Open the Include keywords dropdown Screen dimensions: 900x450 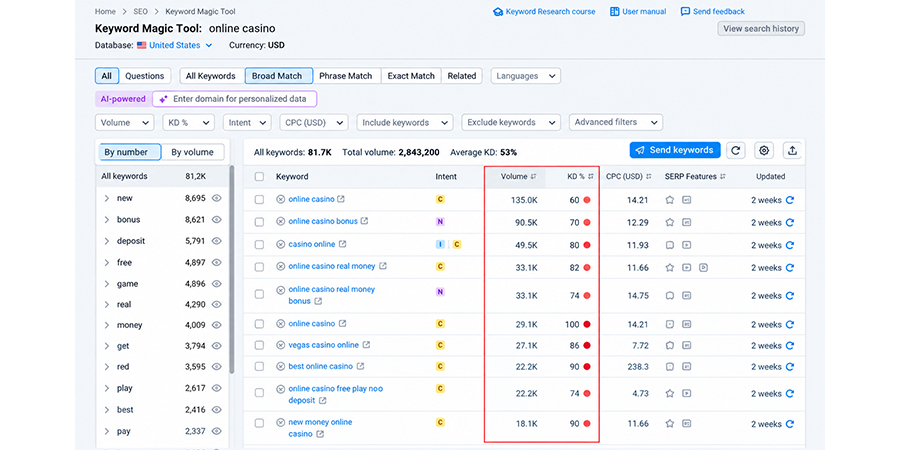(x=405, y=122)
